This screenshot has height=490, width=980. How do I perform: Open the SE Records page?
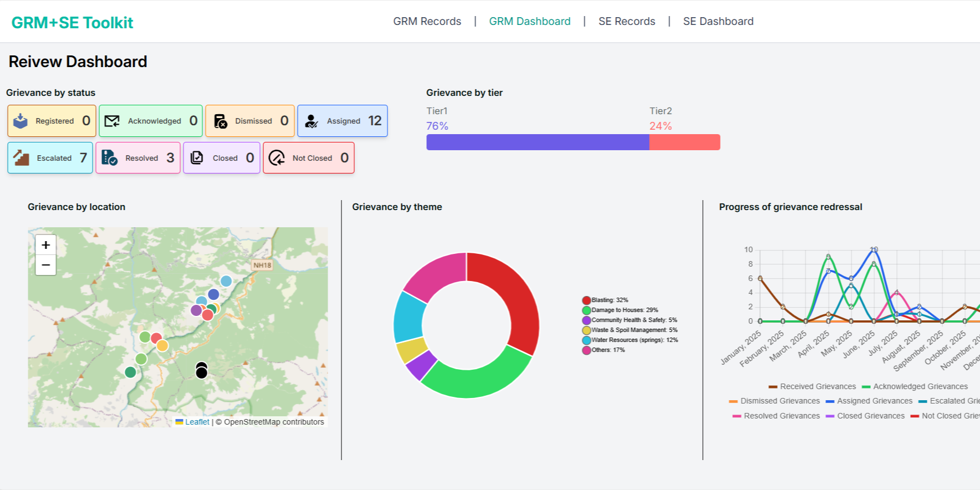pos(626,21)
